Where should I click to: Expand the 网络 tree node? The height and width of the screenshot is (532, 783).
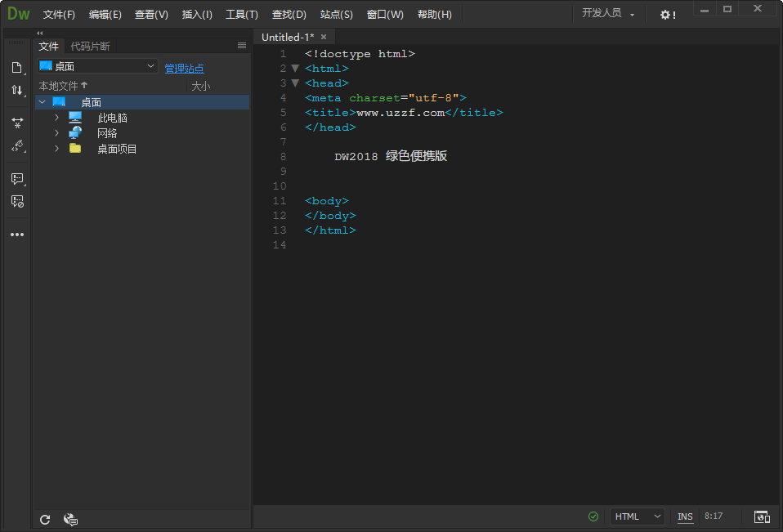57,132
